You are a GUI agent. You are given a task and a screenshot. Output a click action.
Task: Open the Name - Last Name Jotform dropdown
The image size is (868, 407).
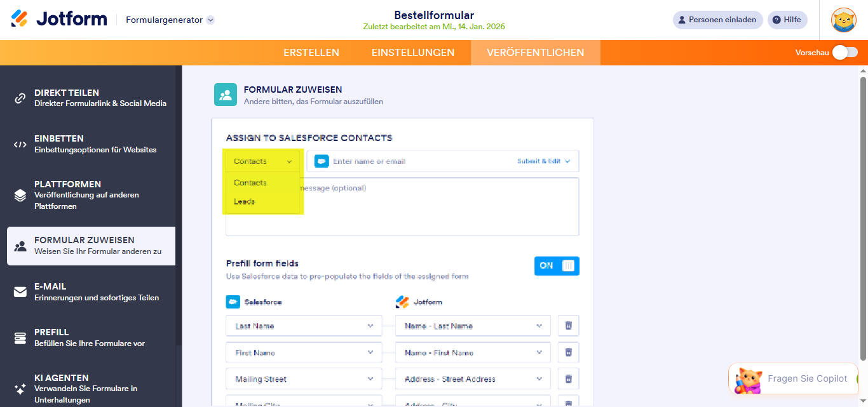coord(473,326)
